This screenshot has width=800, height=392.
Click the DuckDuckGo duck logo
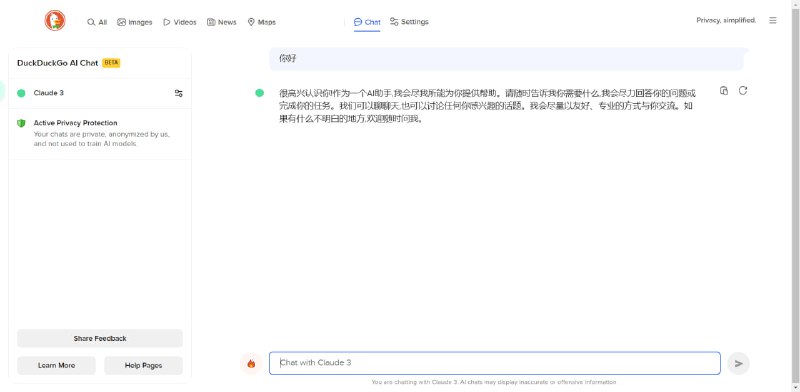55,20
